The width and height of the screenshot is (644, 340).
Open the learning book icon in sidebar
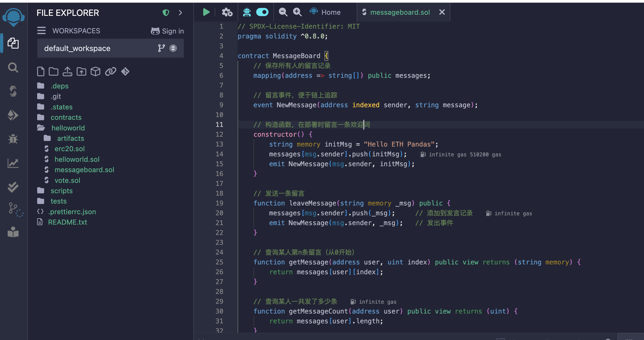[13, 232]
